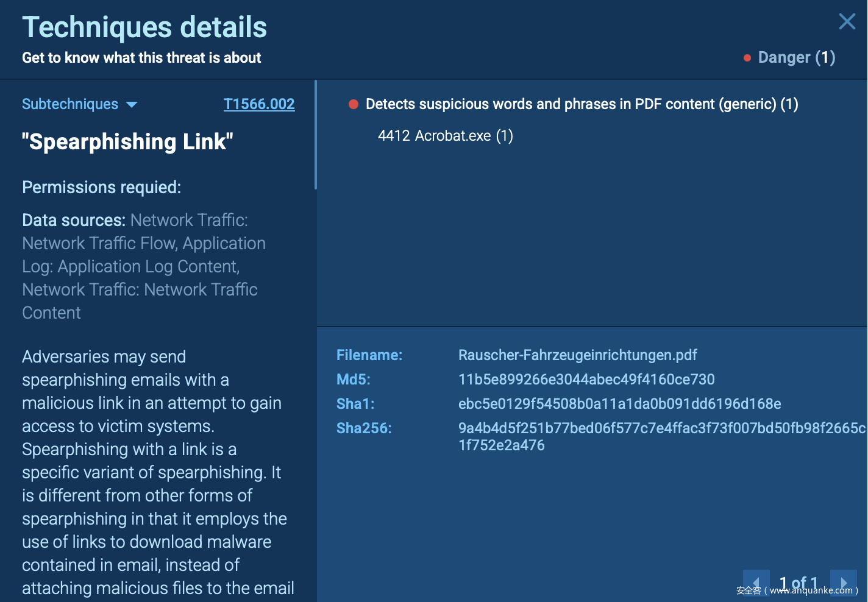Click the Techniques details title

pos(144,27)
